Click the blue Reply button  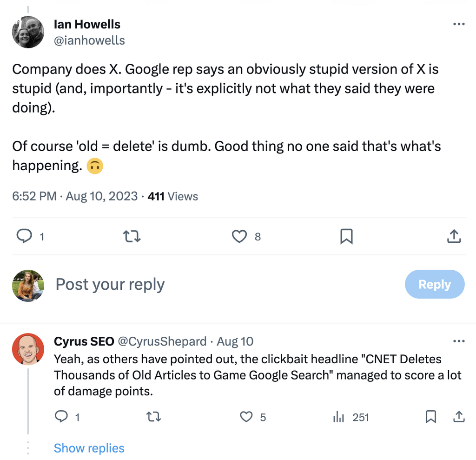click(x=435, y=284)
